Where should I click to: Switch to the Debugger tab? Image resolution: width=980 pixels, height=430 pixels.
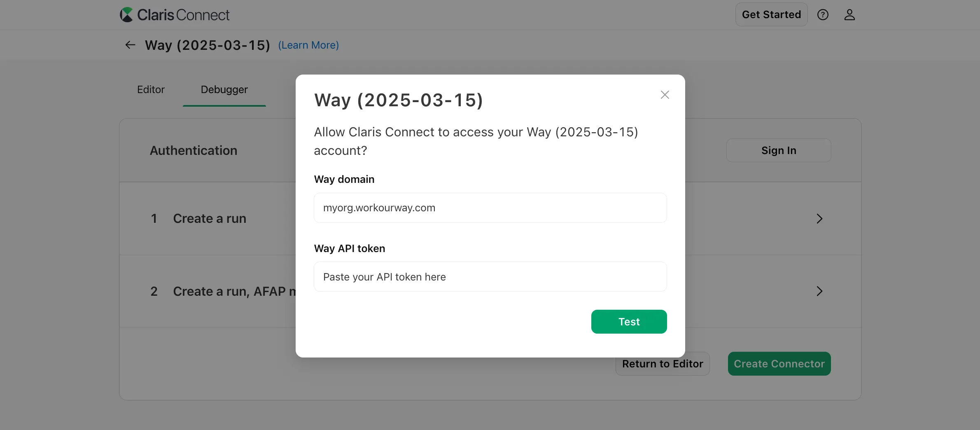224,89
